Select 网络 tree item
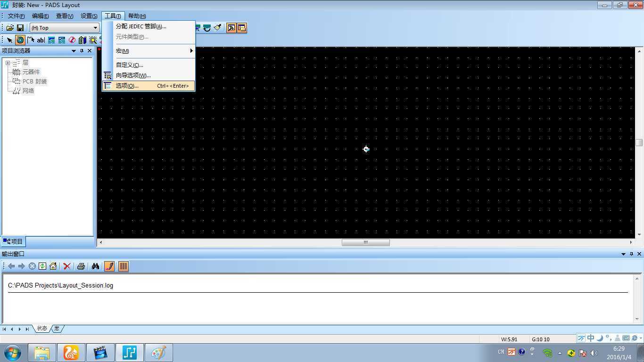Image resolution: width=644 pixels, height=362 pixels. click(x=28, y=90)
